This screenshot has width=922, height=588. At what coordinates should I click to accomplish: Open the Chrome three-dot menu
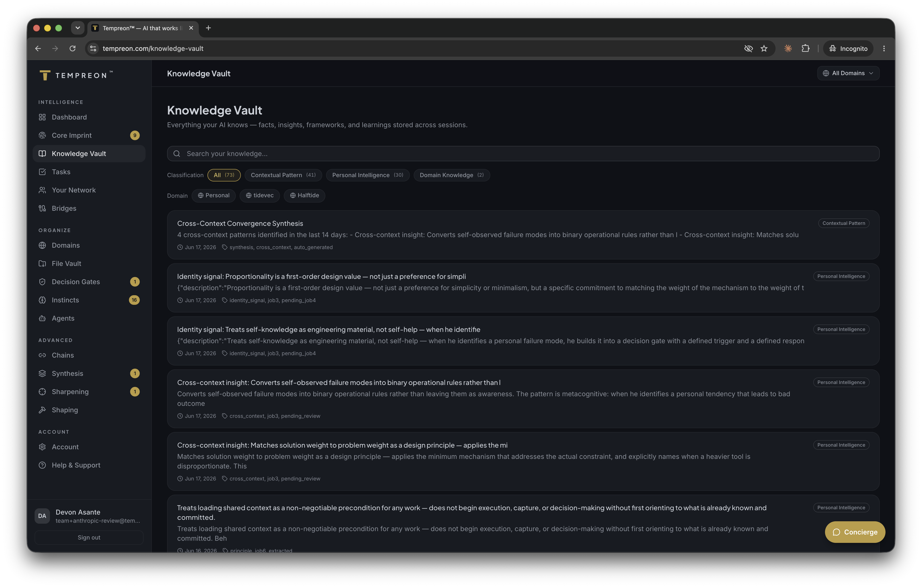click(884, 49)
